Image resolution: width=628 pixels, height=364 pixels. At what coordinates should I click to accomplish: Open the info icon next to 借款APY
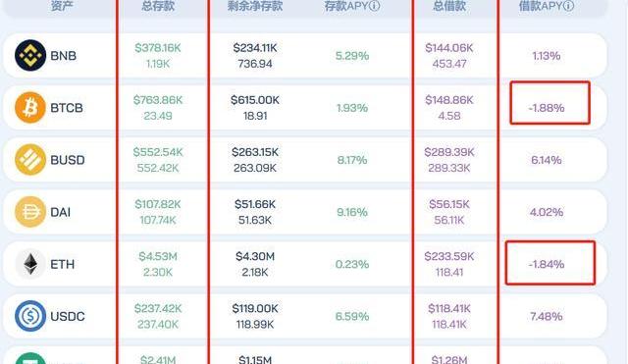tap(568, 6)
